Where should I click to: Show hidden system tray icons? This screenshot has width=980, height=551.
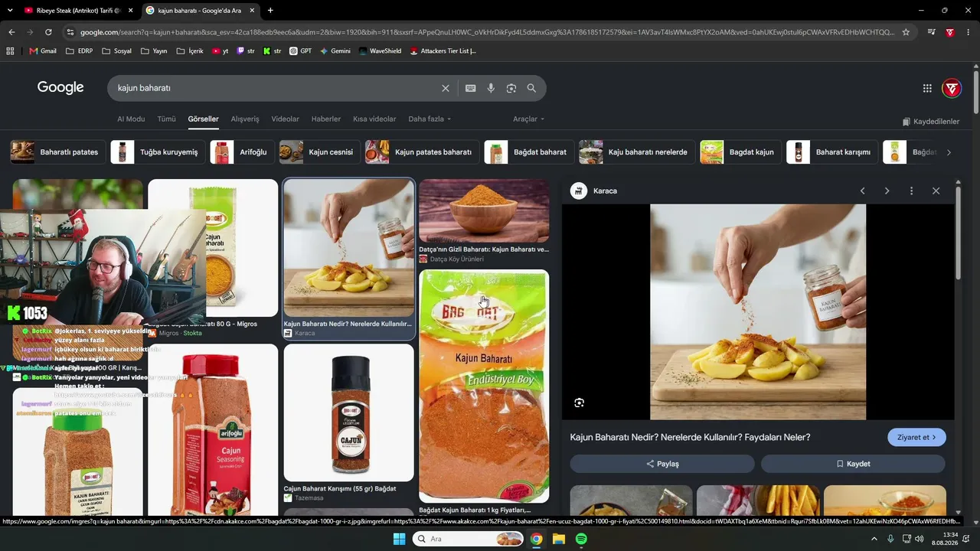(874, 539)
